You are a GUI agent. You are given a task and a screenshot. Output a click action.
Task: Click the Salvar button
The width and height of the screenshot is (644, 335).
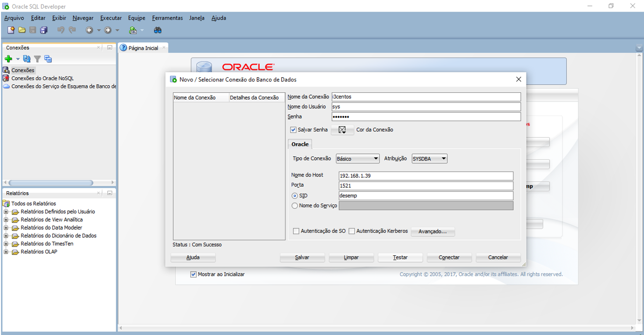coord(302,257)
